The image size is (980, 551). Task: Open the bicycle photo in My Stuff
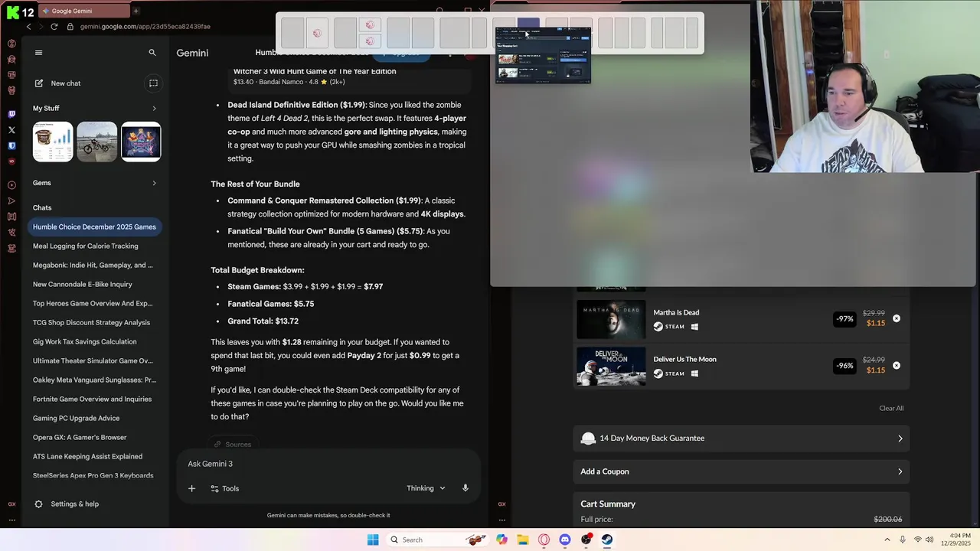point(96,142)
